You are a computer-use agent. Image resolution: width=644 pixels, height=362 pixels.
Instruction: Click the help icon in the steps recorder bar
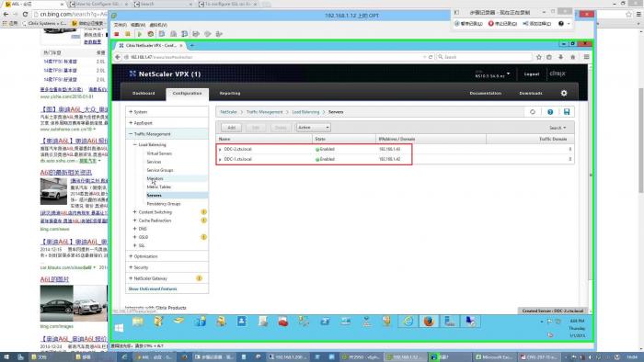tap(561, 24)
